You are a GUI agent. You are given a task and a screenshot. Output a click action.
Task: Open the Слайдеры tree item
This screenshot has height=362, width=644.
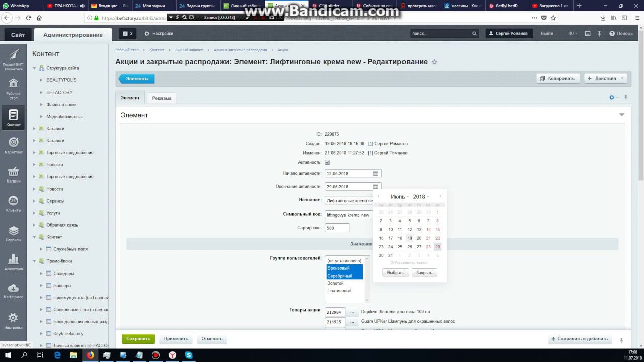[64, 274]
